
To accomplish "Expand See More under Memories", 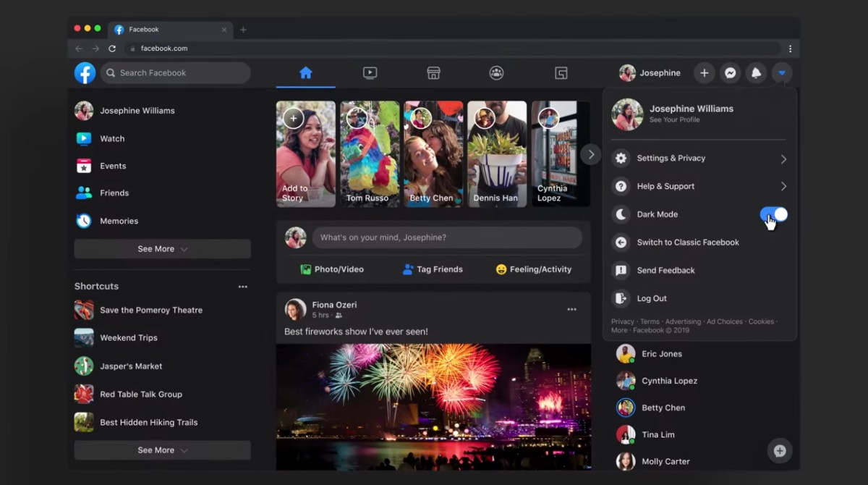I will pyautogui.click(x=162, y=249).
